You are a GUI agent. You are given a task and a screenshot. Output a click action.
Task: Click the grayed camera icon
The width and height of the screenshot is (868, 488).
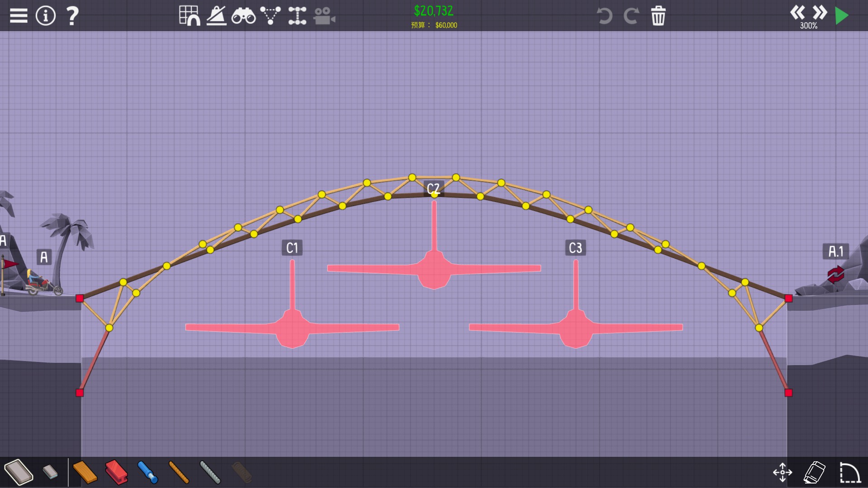324,16
